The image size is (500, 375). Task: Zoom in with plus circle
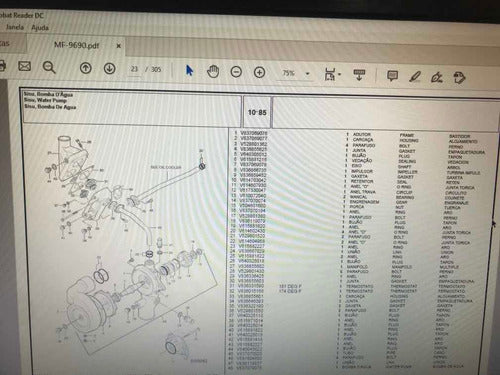[x=259, y=72]
